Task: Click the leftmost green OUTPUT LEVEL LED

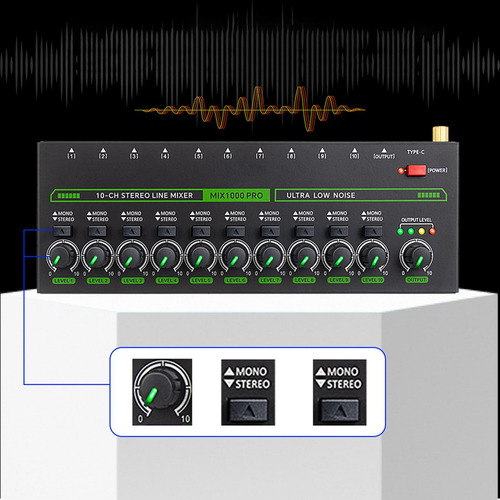Action: coord(400,231)
